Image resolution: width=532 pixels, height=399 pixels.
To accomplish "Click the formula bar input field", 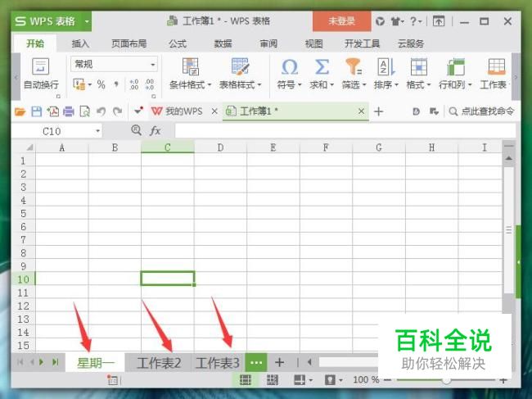I will point(345,131).
